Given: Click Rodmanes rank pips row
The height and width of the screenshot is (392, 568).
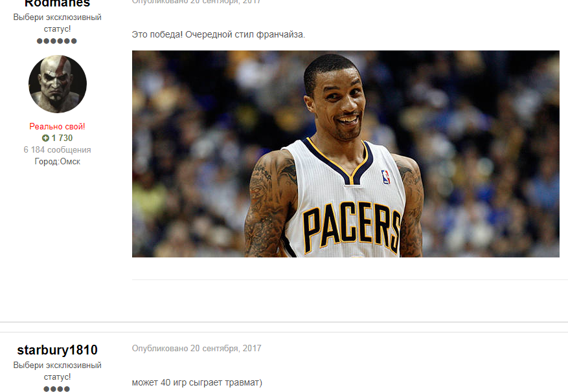Looking at the screenshot, I should click(x=57, y=41).
